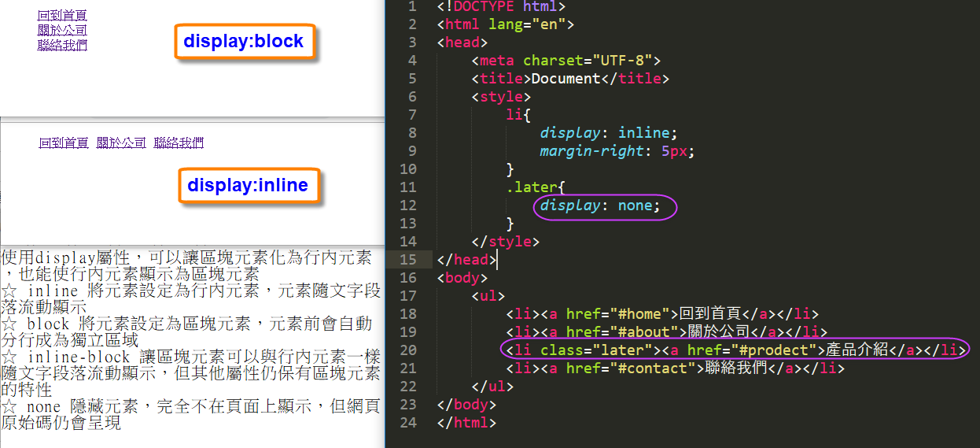The height and width of the screenshot is (448, 980).
Task: Click the orange display:inline label
Action: pos(248,186)
